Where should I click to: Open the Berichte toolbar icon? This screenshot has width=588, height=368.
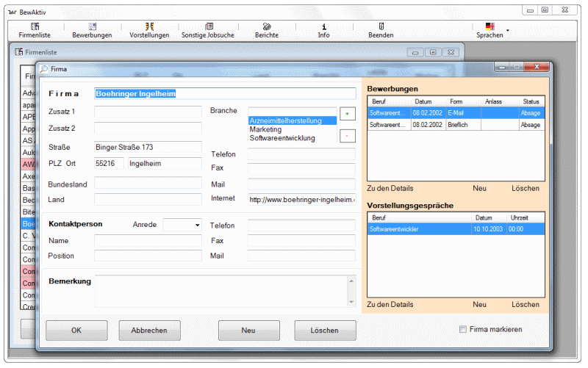(x=267, y=26)
